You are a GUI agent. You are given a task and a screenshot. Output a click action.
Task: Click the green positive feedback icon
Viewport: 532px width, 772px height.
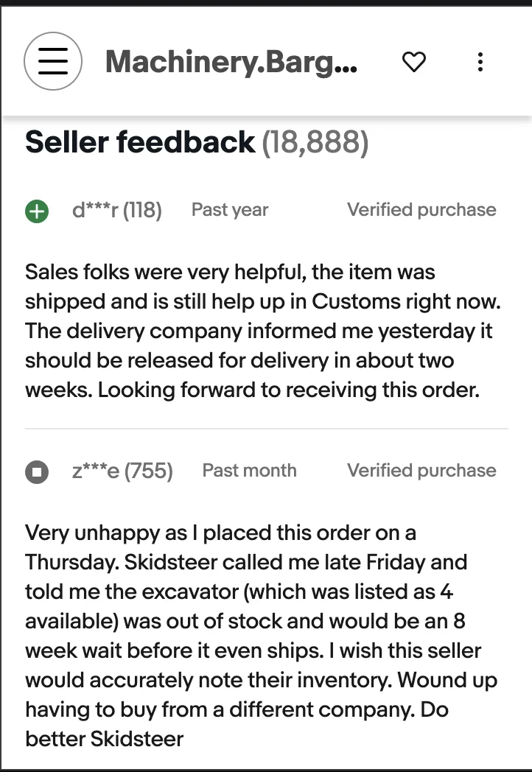(x=36, y=211)
